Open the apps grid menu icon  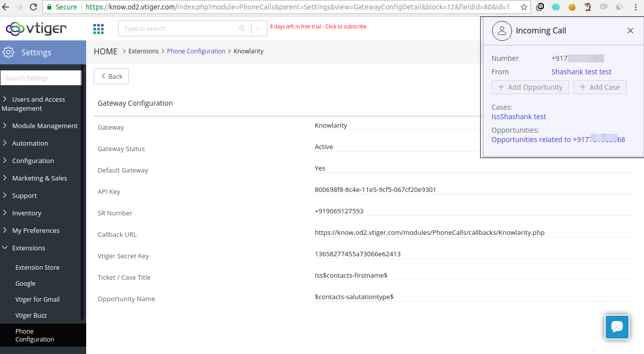pyautogui.click(x=99, y=29)
